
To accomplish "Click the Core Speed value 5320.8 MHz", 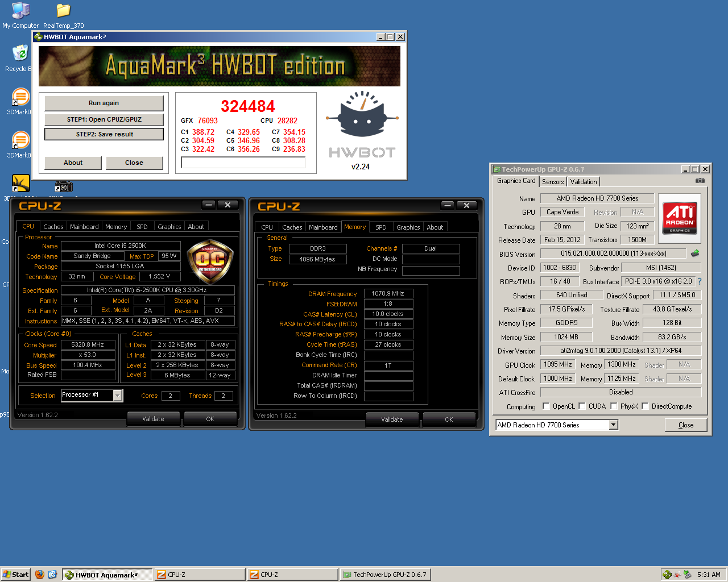I will point(88,344).
